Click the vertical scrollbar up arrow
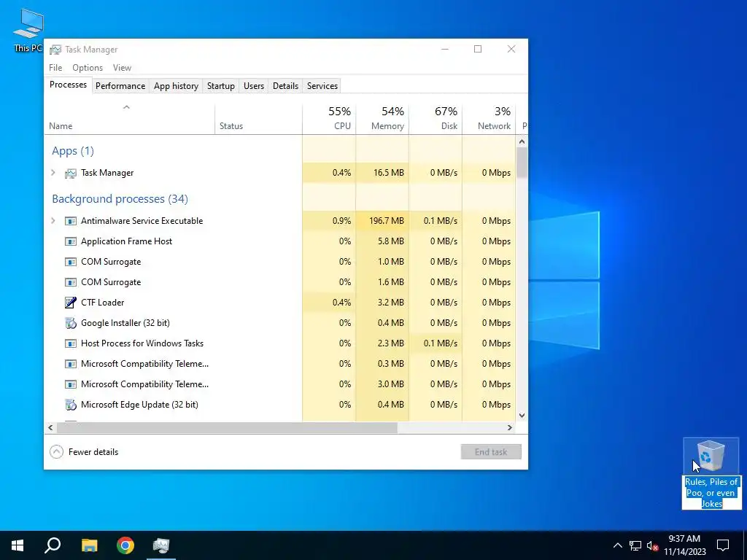747x560 pixels. 522,141
